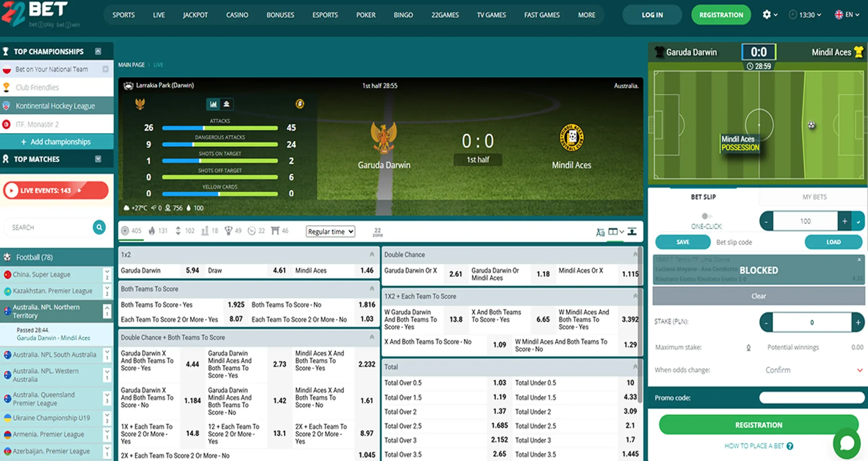This screenshot has height=461, width=868.
Task: Open the Casino menu
Action: [x=237, y=15]
